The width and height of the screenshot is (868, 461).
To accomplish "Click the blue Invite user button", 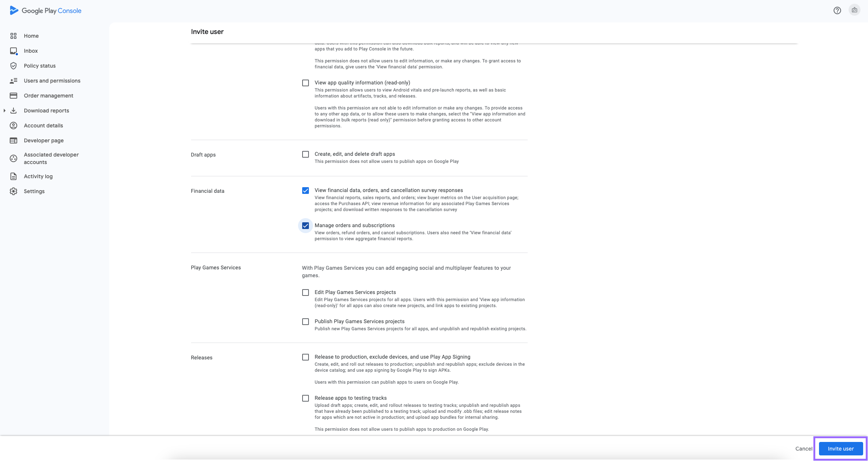I will (x=840, y=449).
